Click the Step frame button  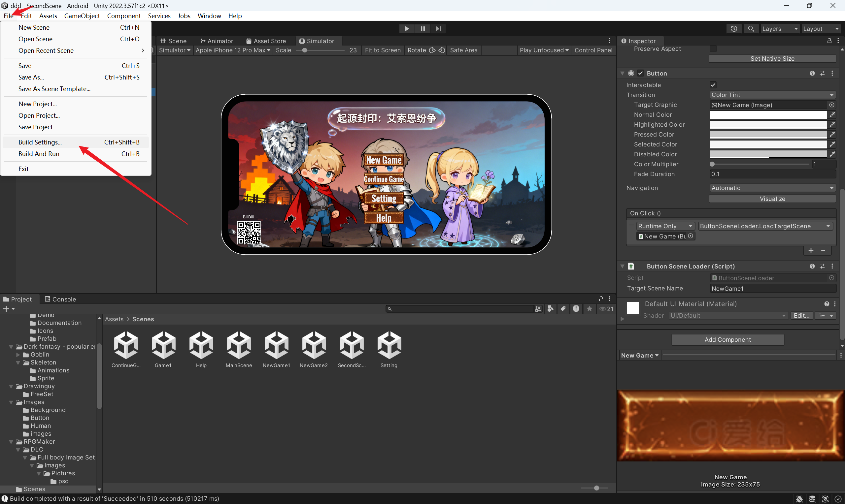[x=438, y=29]
